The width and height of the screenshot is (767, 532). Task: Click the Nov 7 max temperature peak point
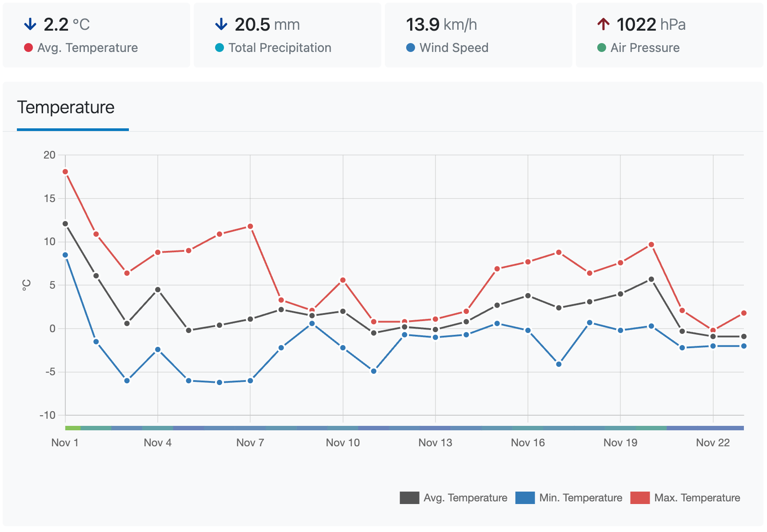(250, 226)
